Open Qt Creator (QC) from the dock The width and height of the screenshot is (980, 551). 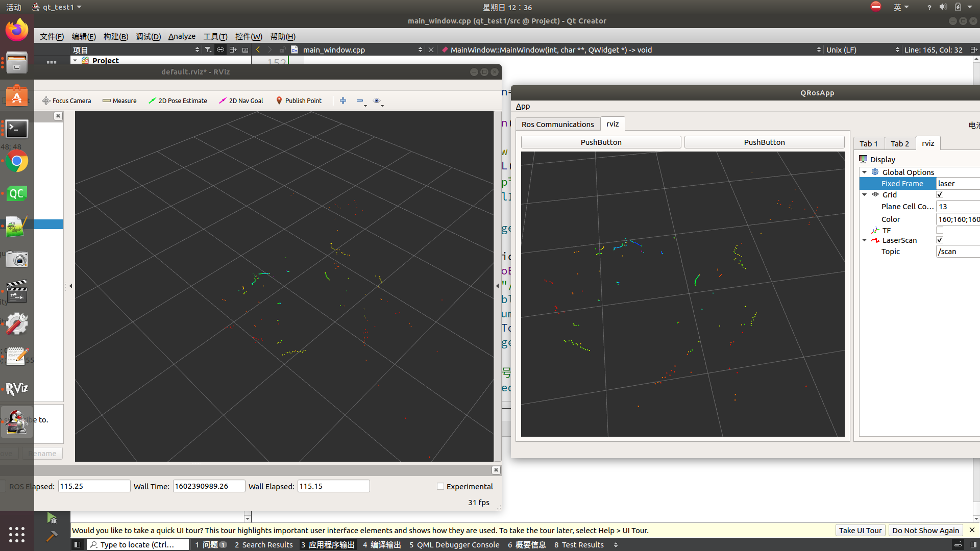pyautogui.click(x=17, y=194)
